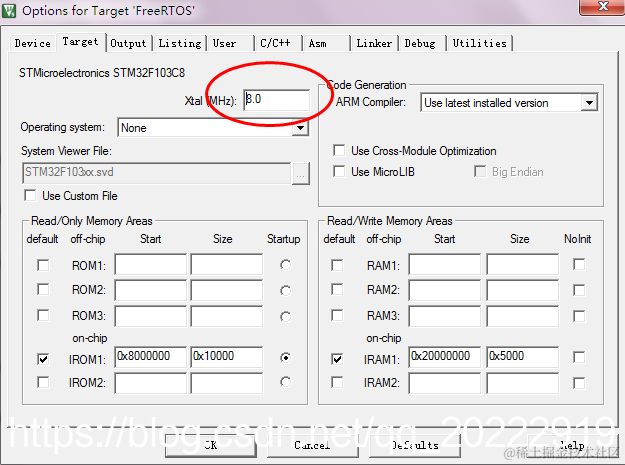Click the IROM2 Start field
The image size is (625, 465).
(150, 383)
